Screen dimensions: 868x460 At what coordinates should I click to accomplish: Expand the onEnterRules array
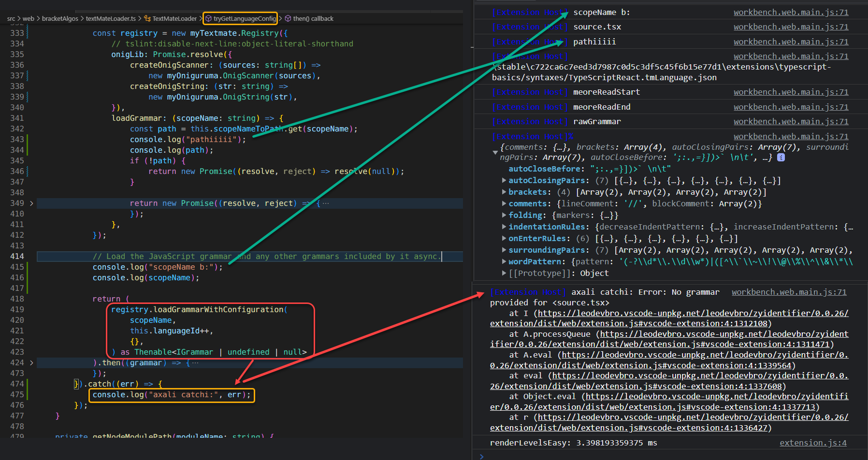point(504,238)
